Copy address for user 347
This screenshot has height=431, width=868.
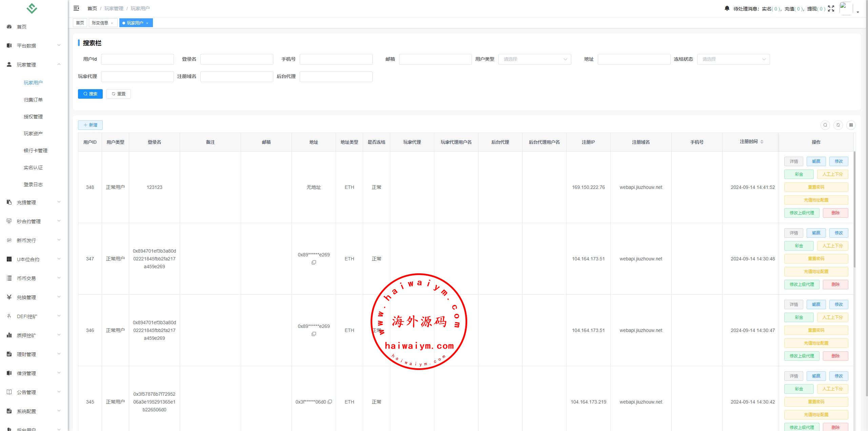coord(314,262)
